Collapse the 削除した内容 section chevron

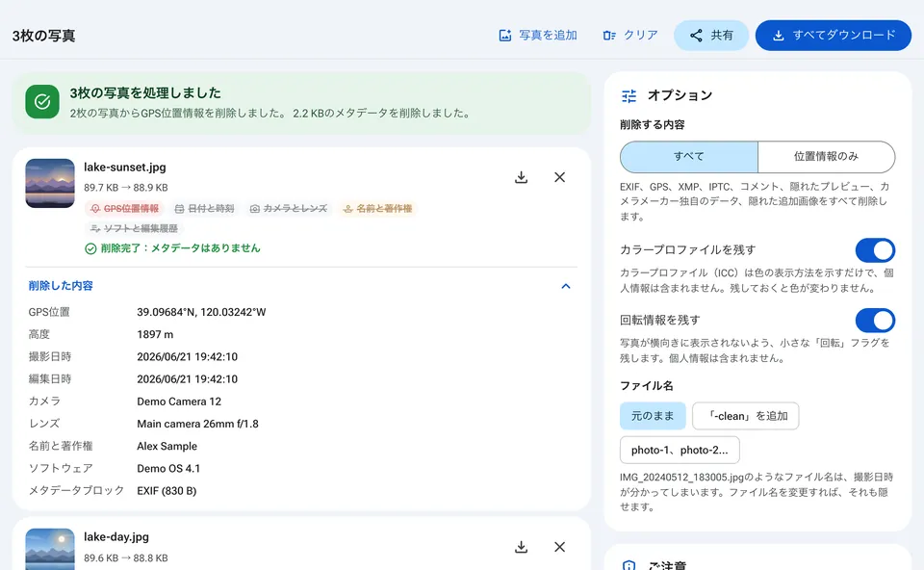pos(566,286)
